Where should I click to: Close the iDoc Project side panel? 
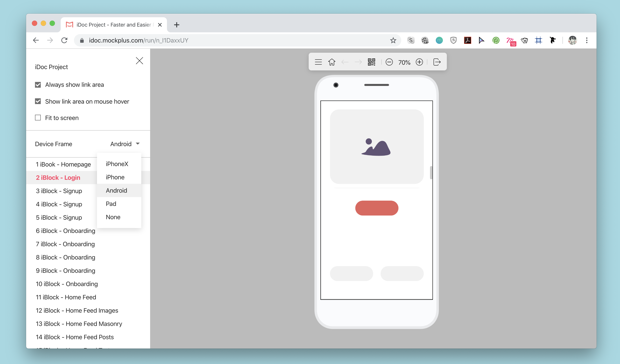(x=139, y=61)
